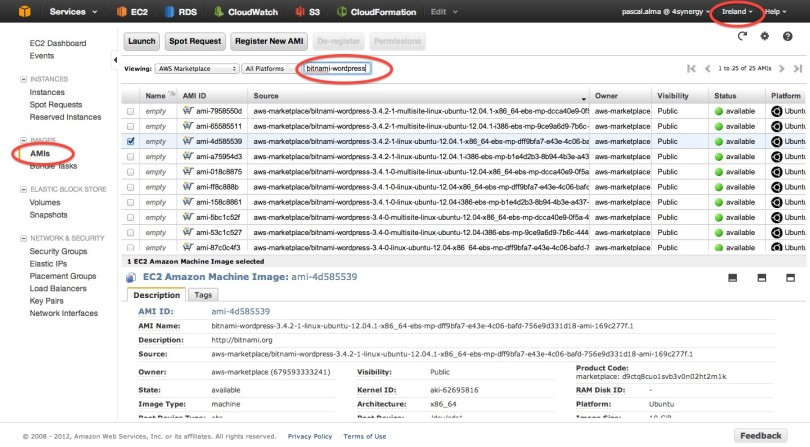The width and height of the screenshot is (810, 447).
Task: Sort by the AMI ID column header
Action: [212, 96]
